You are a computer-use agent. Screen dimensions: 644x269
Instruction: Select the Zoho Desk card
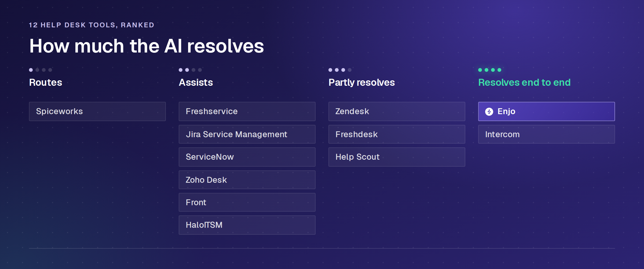coord(247,180)
